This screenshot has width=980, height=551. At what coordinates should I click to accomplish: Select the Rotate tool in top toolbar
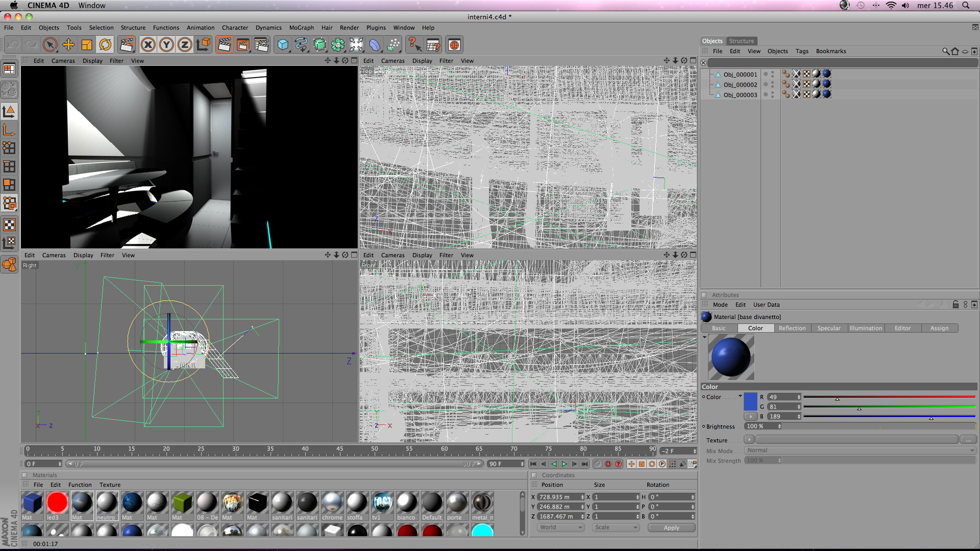[x=105, y=45]
